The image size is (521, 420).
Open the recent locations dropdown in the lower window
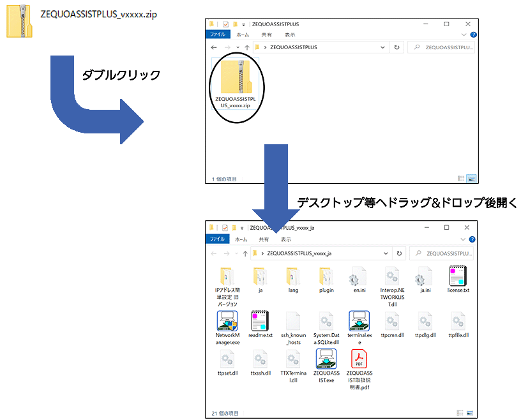coord(237,253)
